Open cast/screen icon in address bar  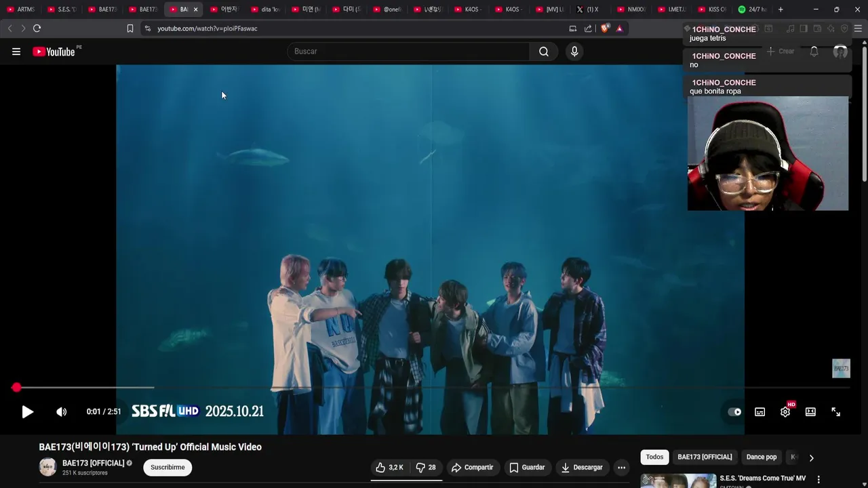573,28
